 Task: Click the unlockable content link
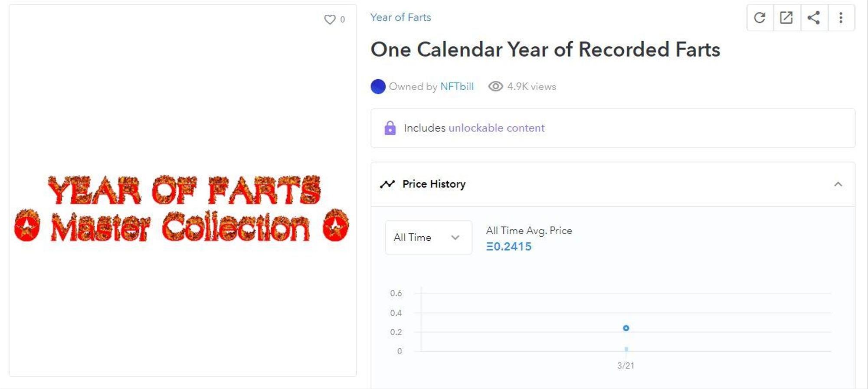tap(496, 128)
